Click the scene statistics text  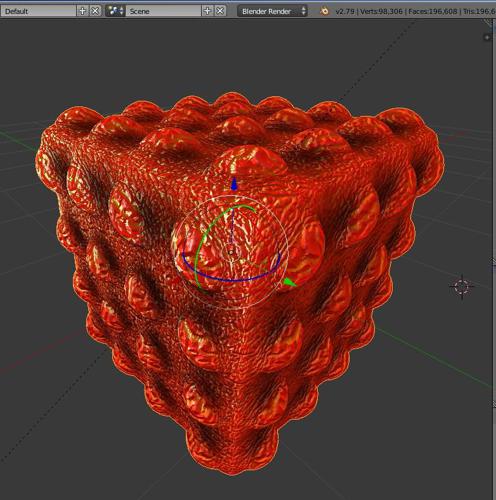click(x=415, y=11)
